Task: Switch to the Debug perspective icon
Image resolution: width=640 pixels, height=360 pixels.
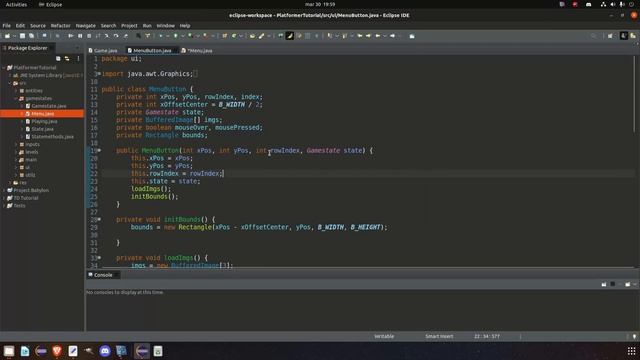Action: click(633, 36)
